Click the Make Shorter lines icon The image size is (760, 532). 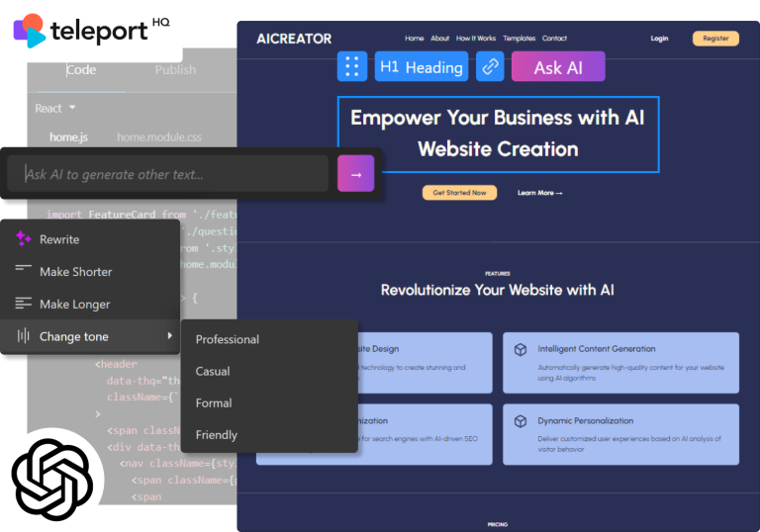[x=24, y=268]
